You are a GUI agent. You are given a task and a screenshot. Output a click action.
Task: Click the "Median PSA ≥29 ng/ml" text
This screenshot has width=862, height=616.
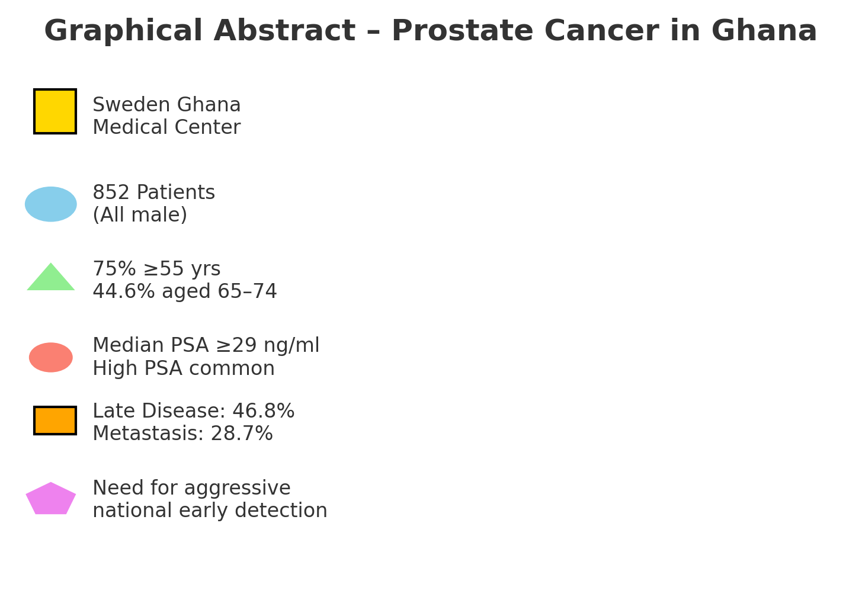[x=206, y=346]
